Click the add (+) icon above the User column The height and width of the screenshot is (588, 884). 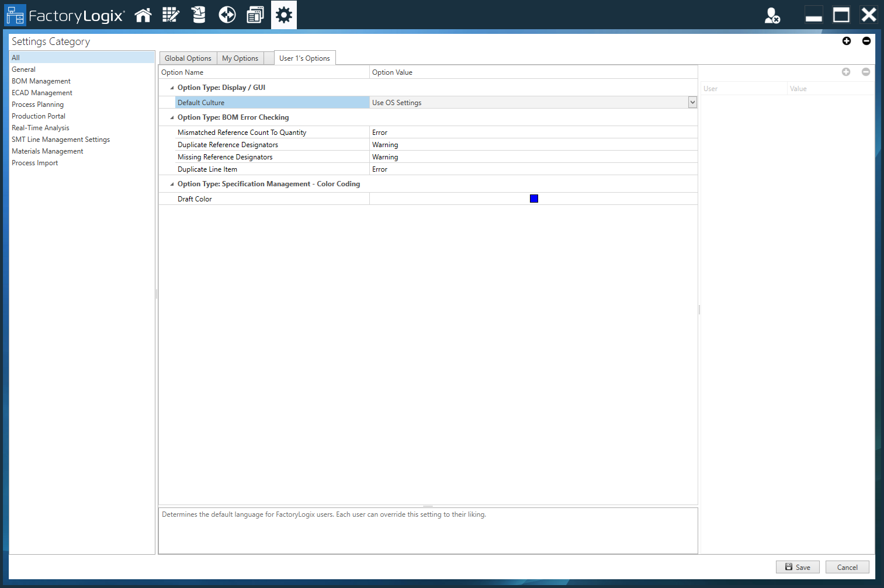coord(846,72)
